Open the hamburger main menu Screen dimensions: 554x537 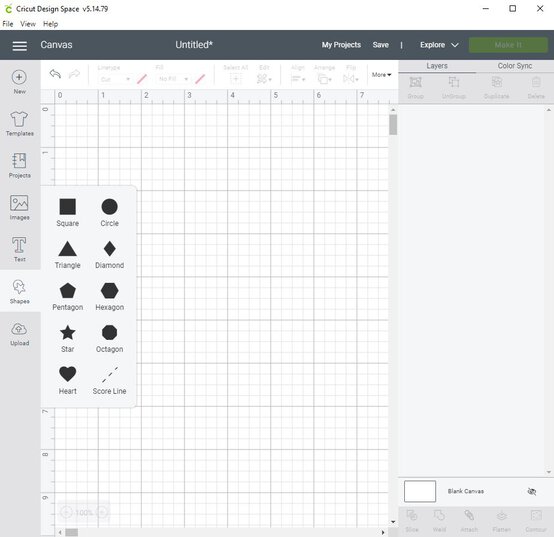tap(20, 46)
